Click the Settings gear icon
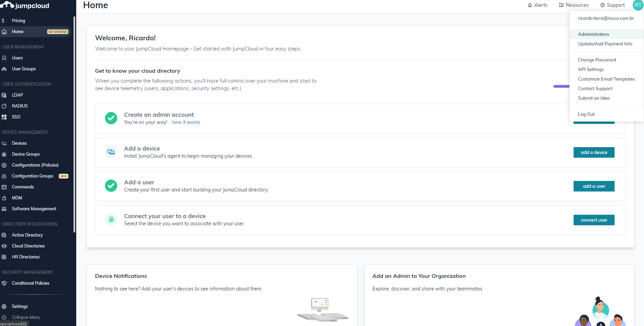644x326 pixels. (4, 307)
